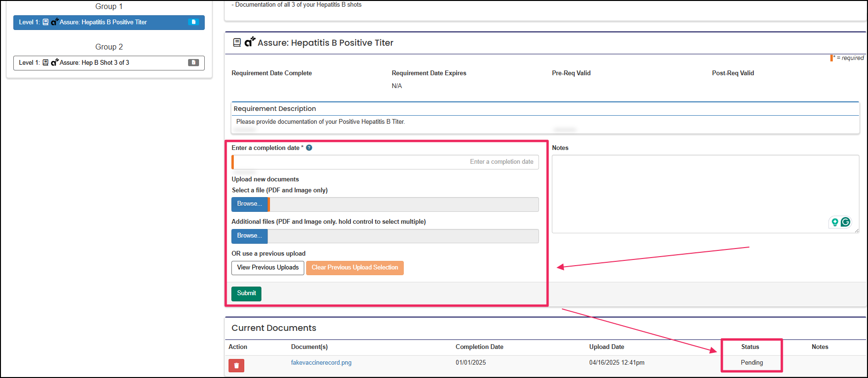Click the Pre-Req Valid label

coord(571,73)
